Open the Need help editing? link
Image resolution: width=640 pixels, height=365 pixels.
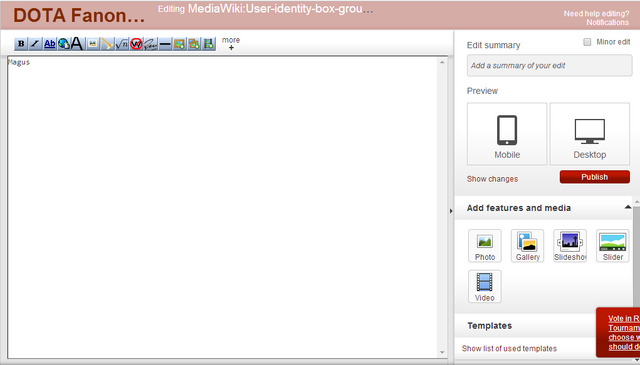pyautogui.click(x=596, y=13)
